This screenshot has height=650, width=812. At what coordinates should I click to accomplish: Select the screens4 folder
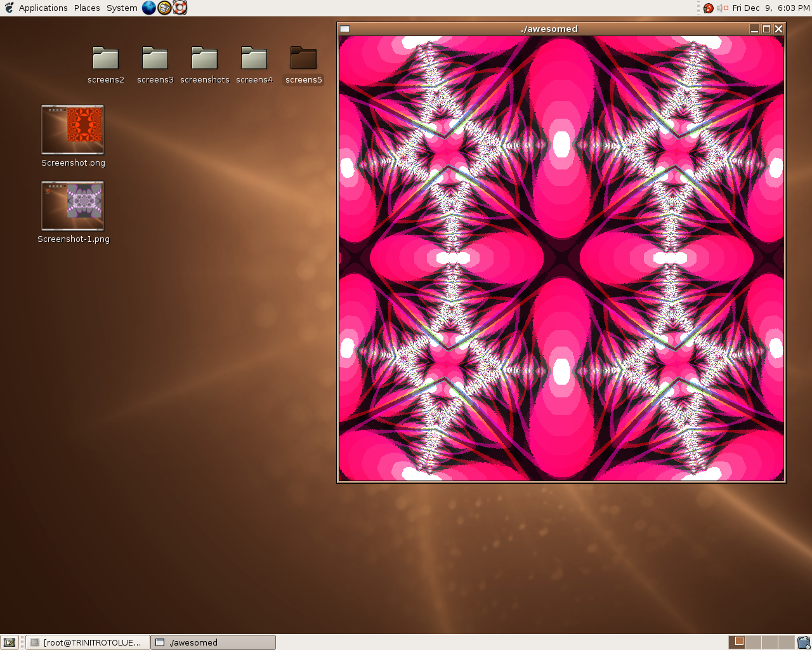pyautogui.click(x=254, y=65)
